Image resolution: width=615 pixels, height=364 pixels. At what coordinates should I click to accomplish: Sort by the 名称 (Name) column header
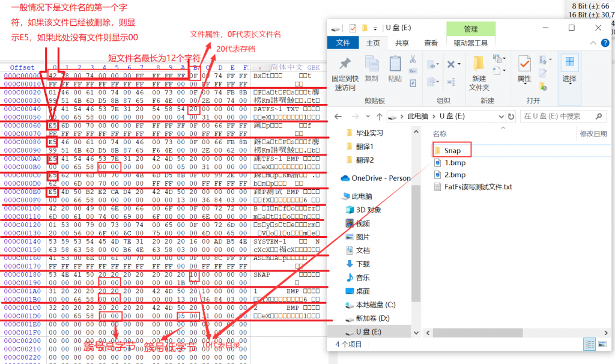440,134
